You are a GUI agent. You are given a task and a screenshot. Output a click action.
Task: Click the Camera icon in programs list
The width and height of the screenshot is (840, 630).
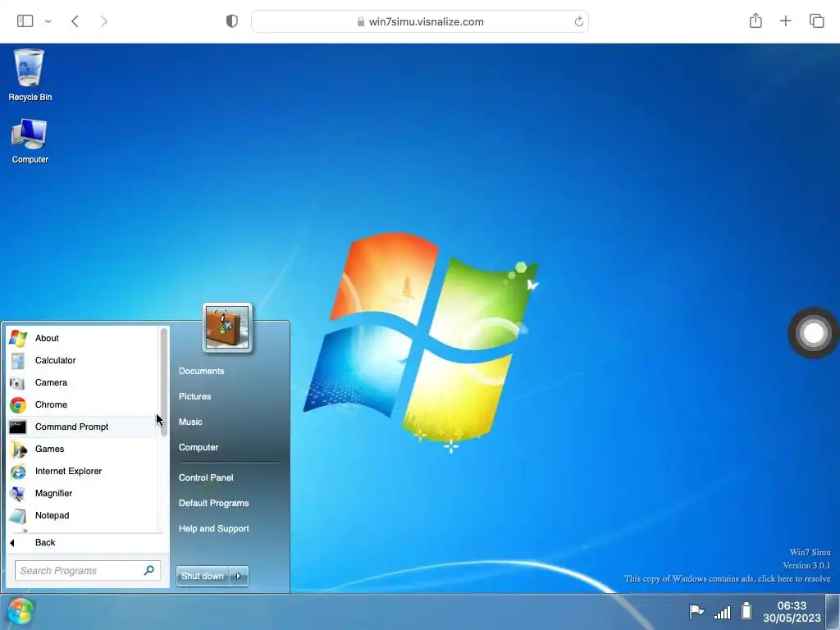[18, 382]
